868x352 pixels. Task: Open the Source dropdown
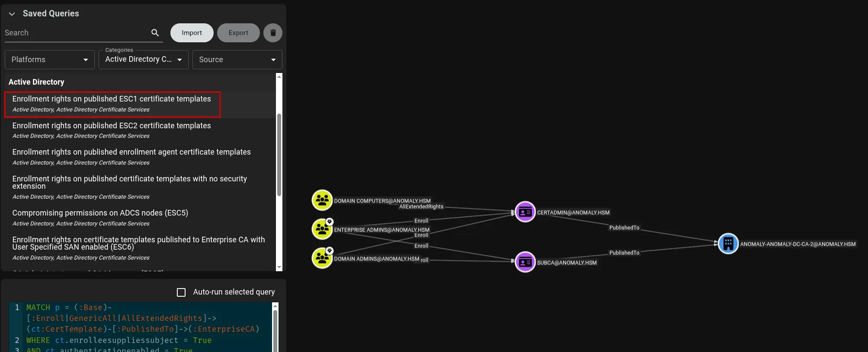(x=237, y=60)
